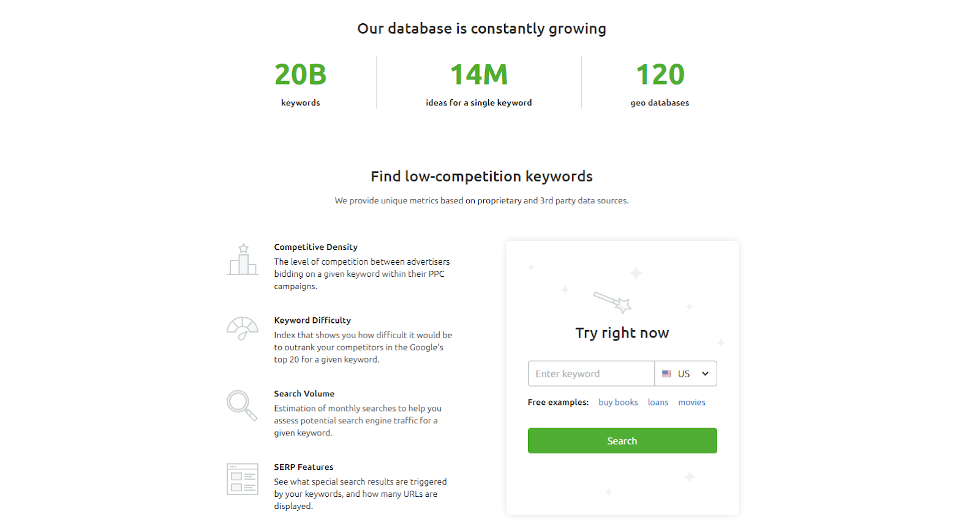This screenshot has height=525, width=980.
Task: Click the Search Volume heading
Action: pyautogui.click(x=304, y=394)
